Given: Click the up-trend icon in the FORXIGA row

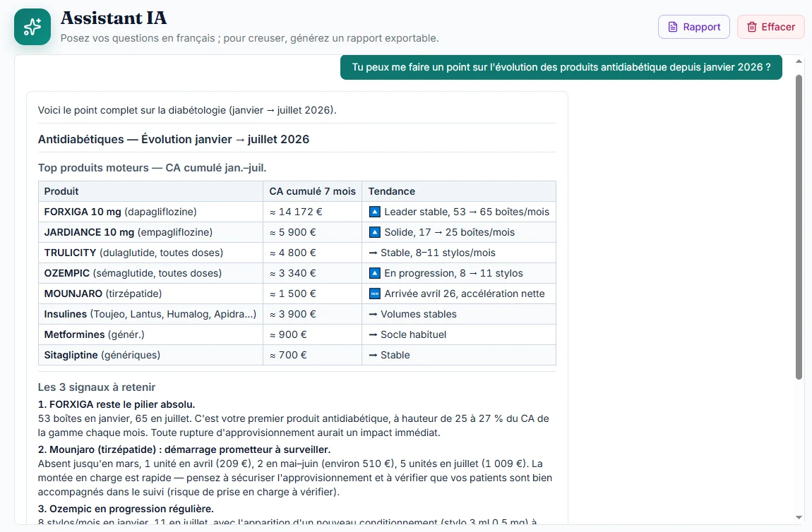Looking at the screenshot, I should coord(374,212).
